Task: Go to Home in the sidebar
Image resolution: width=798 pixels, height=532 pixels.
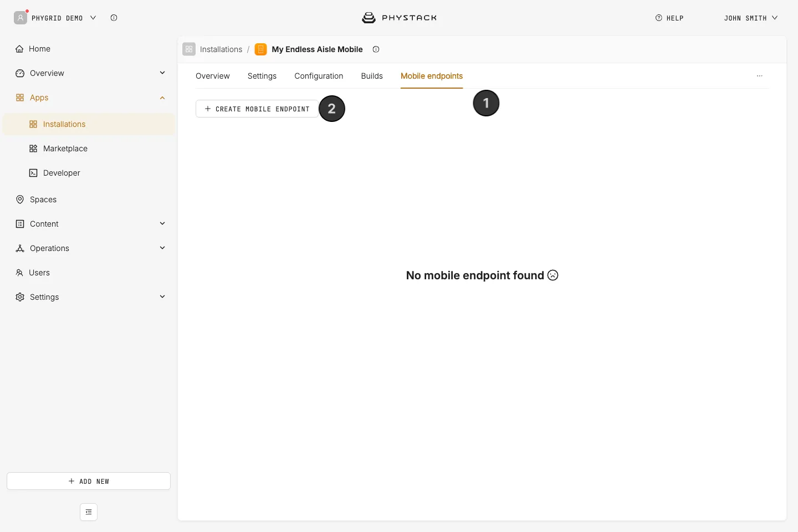Action: 89,49
